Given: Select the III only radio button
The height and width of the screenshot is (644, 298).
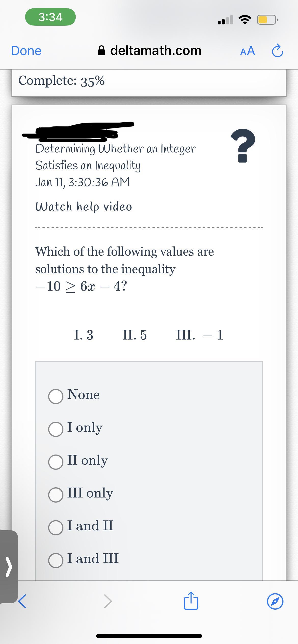Looking at the screenshot, I should (x=56, y=495).
